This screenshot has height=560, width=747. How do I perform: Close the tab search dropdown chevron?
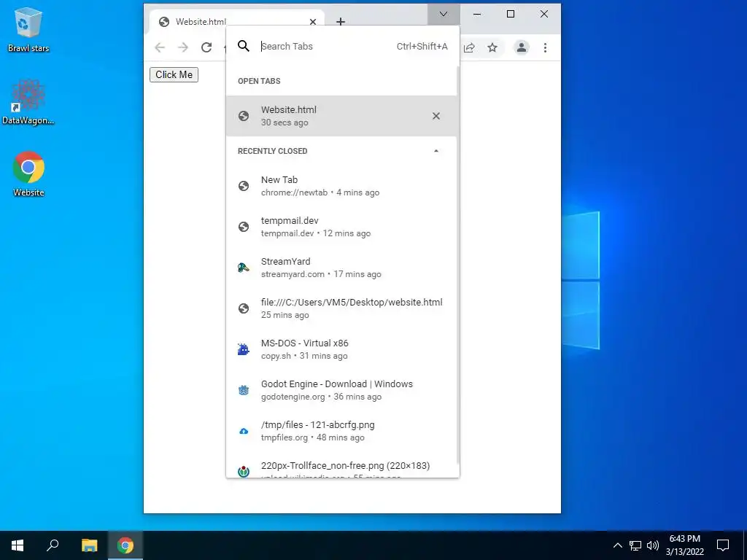coord(444,15)
